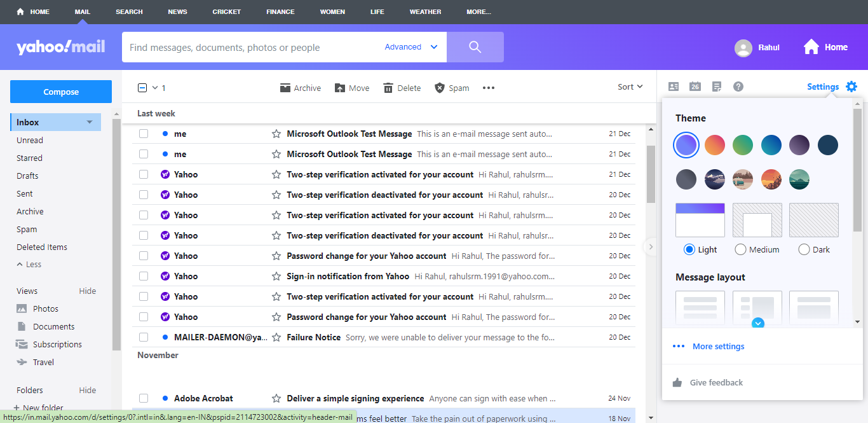Click the Settings gear icon

click(x=851, y=87)
